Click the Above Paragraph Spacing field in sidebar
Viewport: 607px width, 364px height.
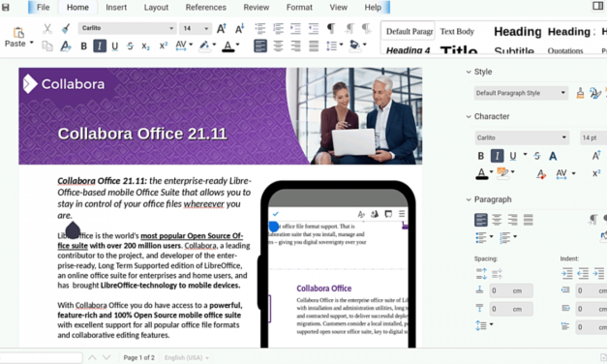click(511, 290)
